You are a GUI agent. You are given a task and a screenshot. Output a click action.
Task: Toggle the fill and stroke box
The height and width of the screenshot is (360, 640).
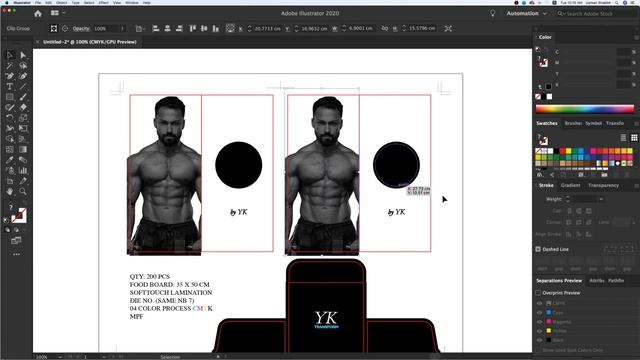point(19,216)
